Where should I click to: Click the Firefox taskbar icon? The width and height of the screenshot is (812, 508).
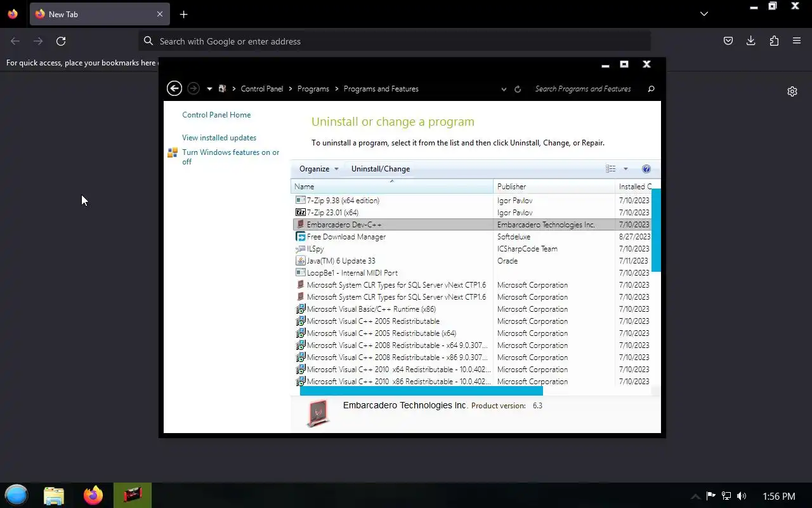tap(93, 495)
